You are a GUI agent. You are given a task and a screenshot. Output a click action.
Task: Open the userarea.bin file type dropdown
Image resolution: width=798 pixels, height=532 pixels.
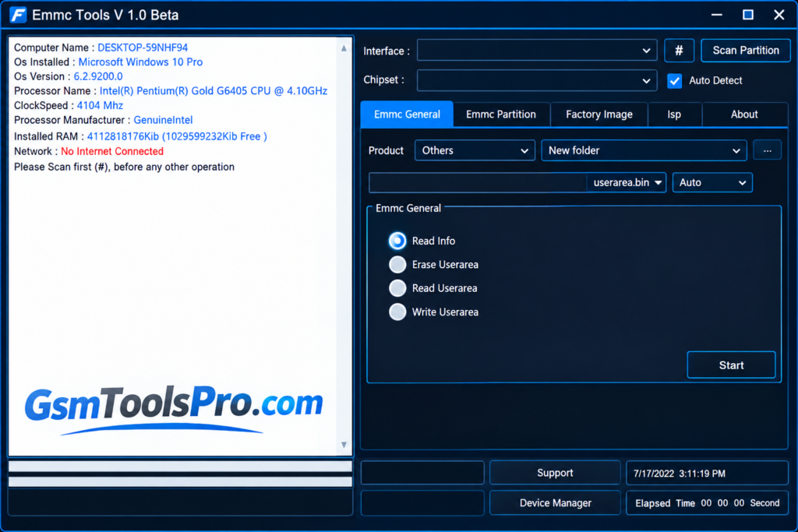tap(627, 182)
